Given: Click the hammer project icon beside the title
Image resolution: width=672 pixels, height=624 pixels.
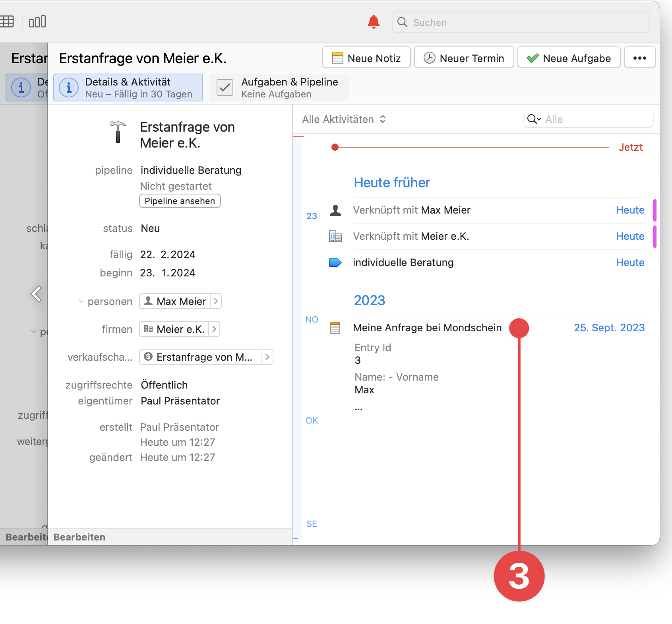Looking at the screenshot, I should tap(118, 133).
